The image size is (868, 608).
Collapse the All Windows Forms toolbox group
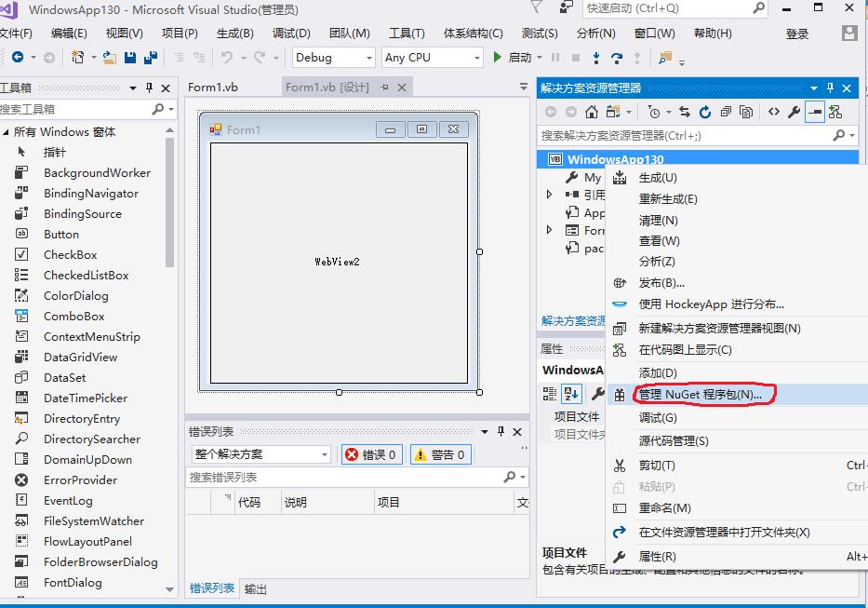(x=6, y=132)
